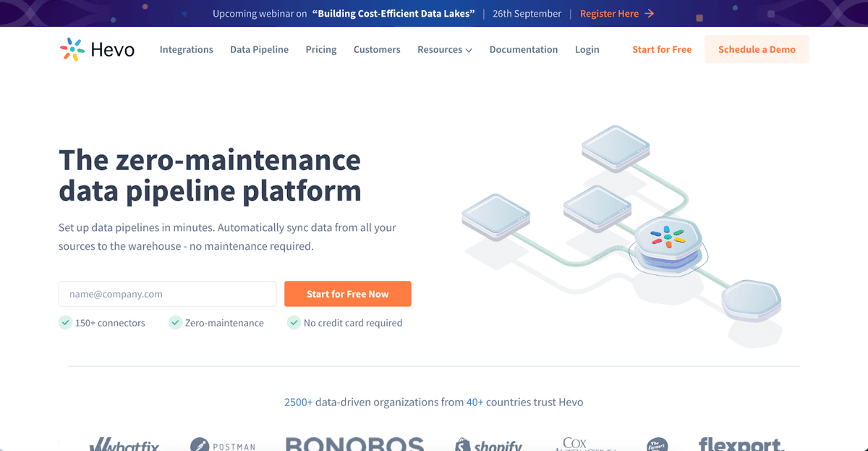The width and height of the screenshot is (868, 451).
Task: Click the Zero-maintenance checkmark
Action: pos(175,323)
